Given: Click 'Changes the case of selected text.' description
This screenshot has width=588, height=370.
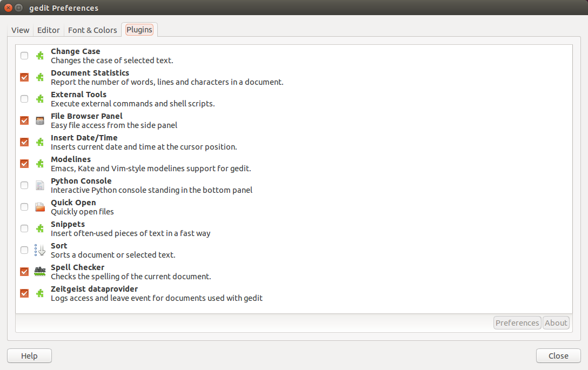Looking at the screenshot, I should click(x=112, y=60).
